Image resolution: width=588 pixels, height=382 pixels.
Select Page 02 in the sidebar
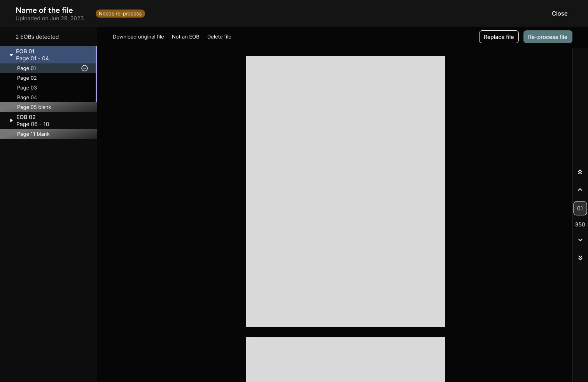pos(48,78)
